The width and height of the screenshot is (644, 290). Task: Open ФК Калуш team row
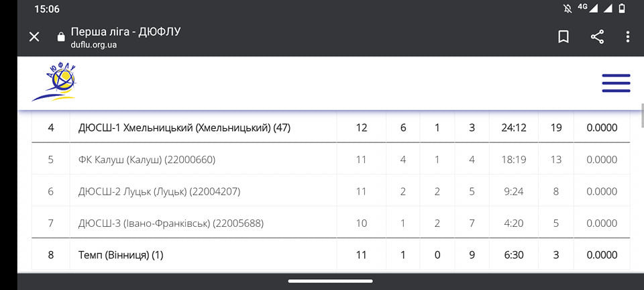[x=147, y=160]
